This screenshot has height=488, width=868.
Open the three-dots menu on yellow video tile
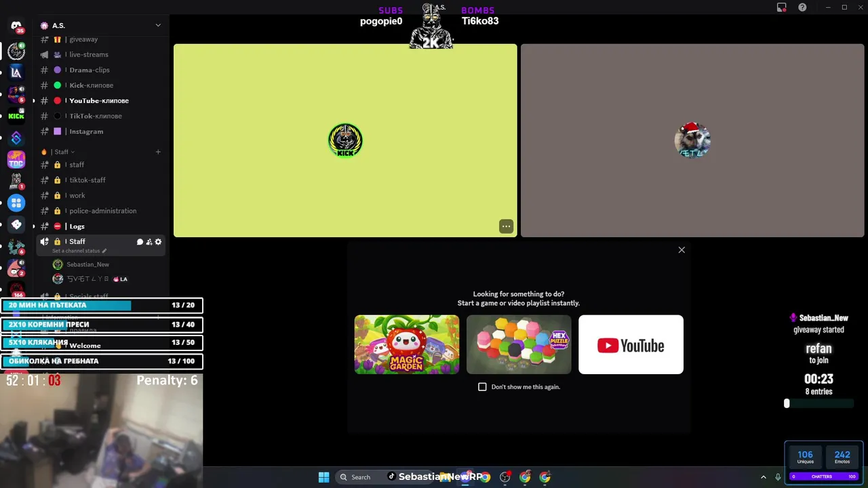pyautogui.click(x=506, y=226)
